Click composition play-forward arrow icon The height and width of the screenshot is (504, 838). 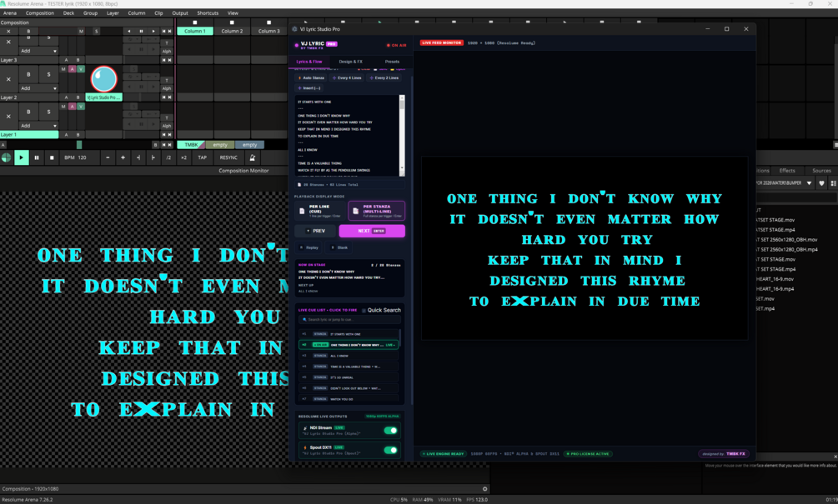154,31
